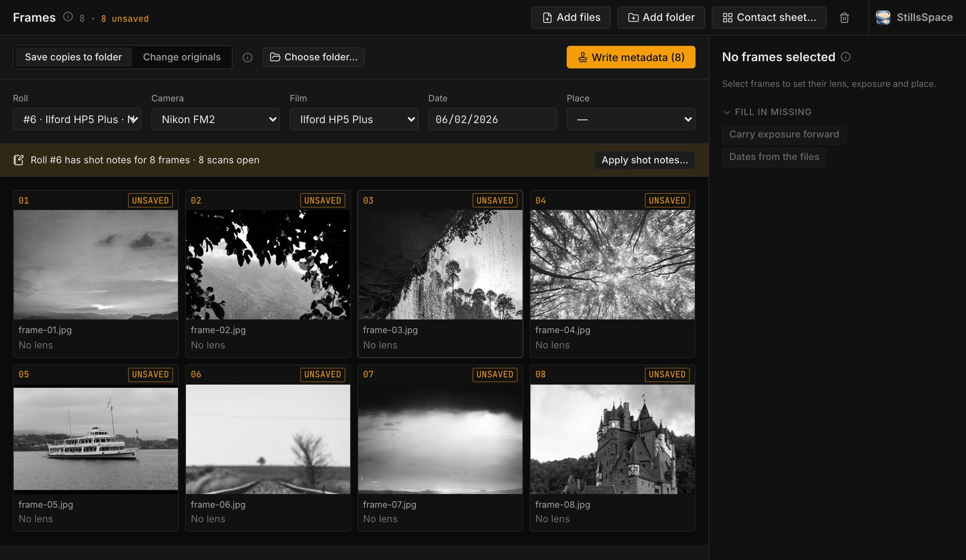The image size is (966, 560).
Task: Click No lens text under frame-02.jpg
Action: (x=208, y=345)
